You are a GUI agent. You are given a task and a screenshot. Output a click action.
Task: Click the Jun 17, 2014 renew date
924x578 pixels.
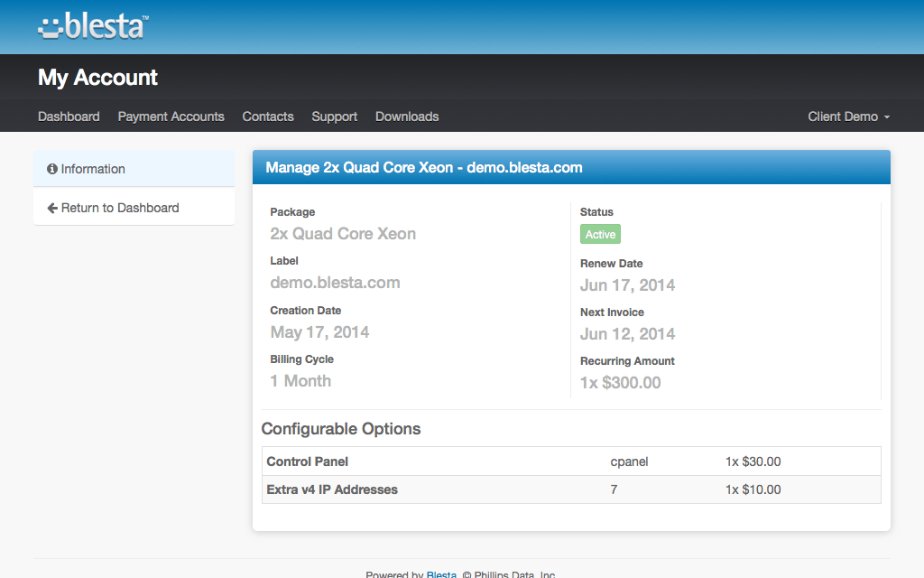pyautogui.click(x=627, y=285)
